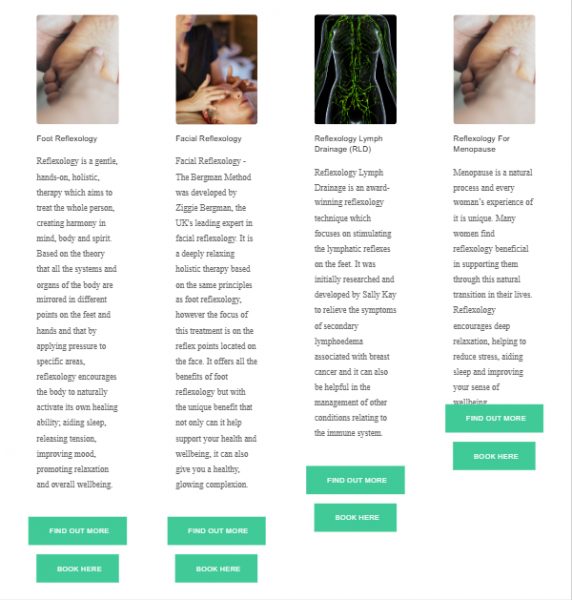Screen dimensions: 572x600
Task: Click Book Here under Facial Reflexology
Action: tap(217, 568)
